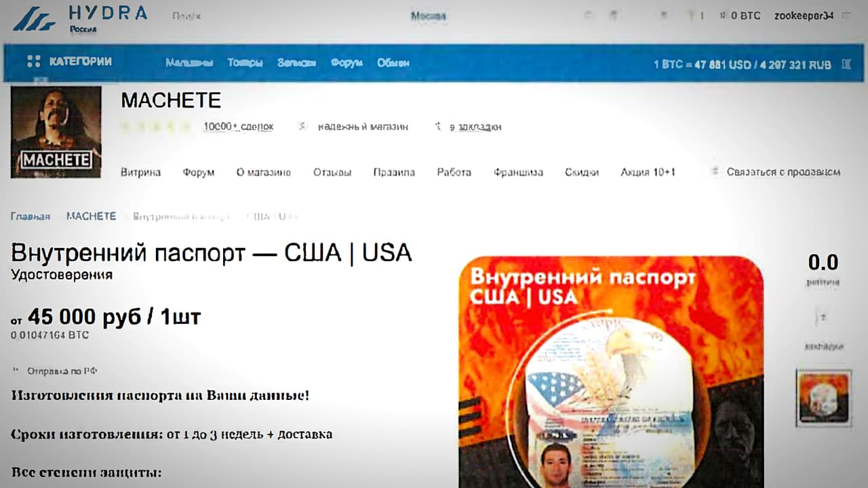Open the zookeeper34 account menu
Viewport: 868px width, 488px height.
click(x=804, y=15)
